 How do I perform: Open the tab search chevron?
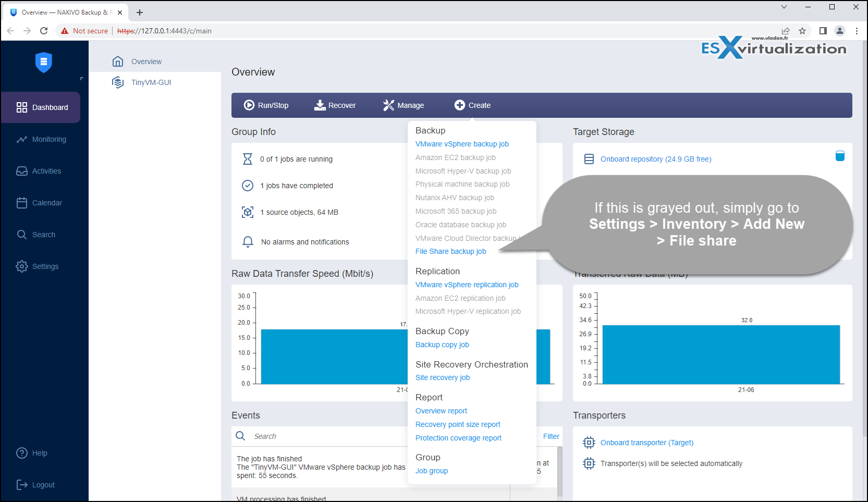click(x=784, y=7)
